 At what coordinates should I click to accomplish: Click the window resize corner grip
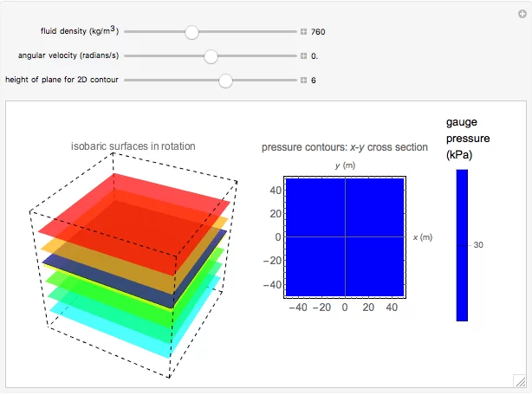[x=520, y=381]
